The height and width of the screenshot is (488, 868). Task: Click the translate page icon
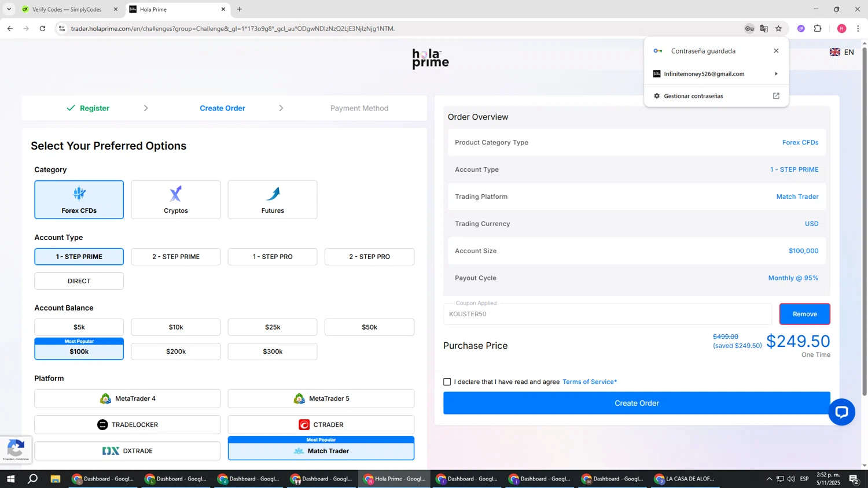point(764,28)
